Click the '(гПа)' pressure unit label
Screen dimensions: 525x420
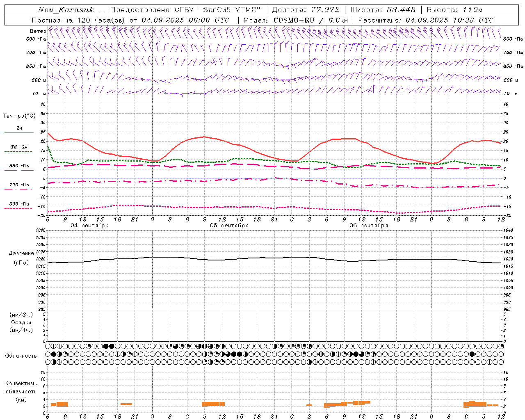pos(21,262)
